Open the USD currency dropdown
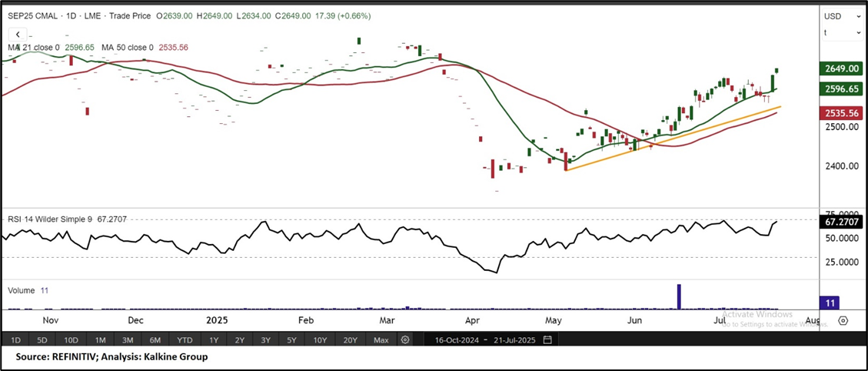Image resolution: width=868 pixels, height=371 pixels. pyautogui.click(x=841, y=17)
